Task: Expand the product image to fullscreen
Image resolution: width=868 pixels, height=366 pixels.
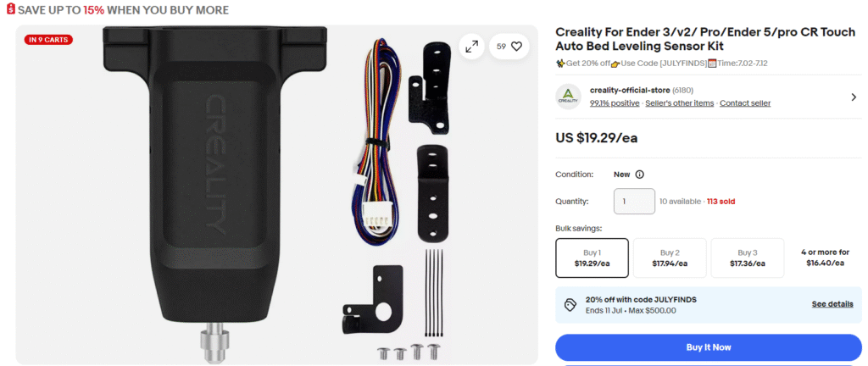Action: pos(471,47)
